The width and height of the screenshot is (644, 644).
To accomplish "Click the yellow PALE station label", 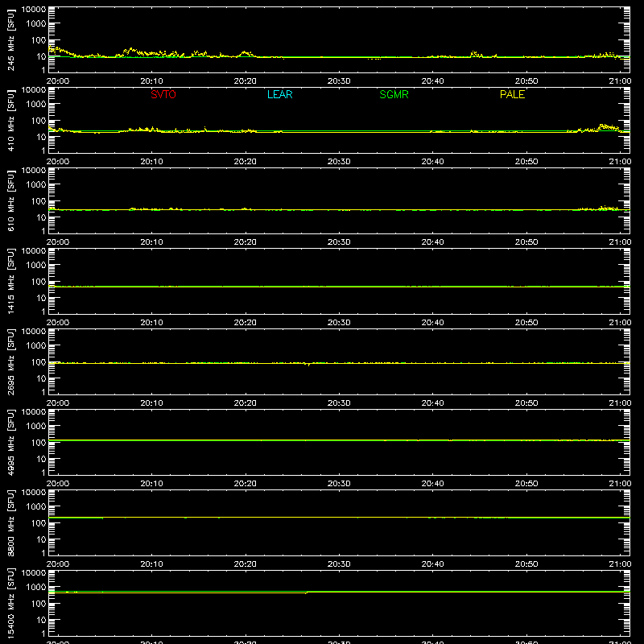I will [512, 94].
